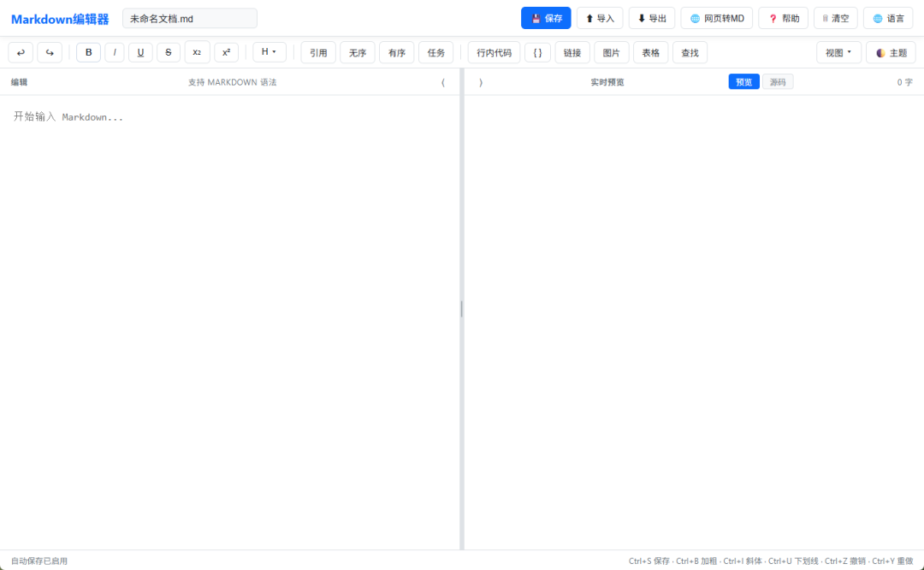Click the 导入 import button
This screenshot has width=924, height=570.
tap(600, 18)
